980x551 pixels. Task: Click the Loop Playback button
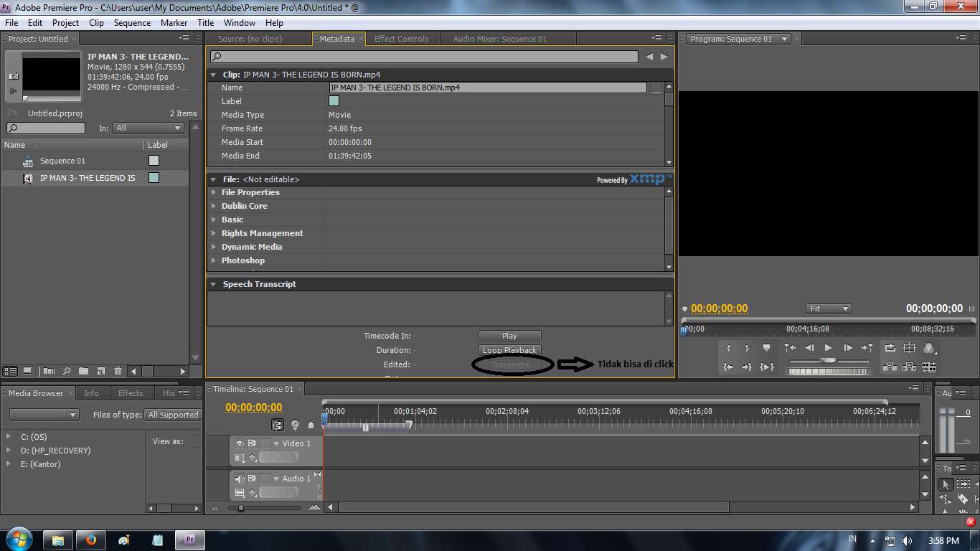509,350
